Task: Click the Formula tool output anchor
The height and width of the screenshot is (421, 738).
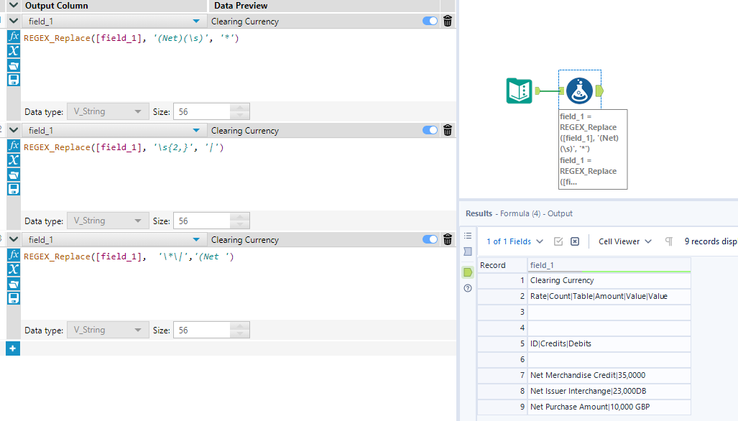Action: (x=600, y=91)
